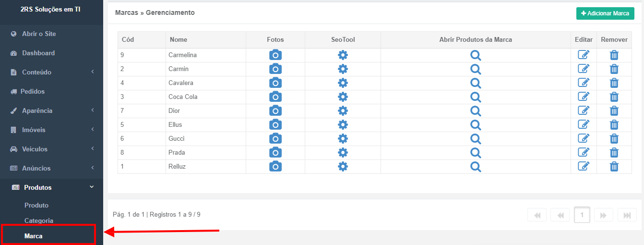Select Produto submenu item
Screen dimensions: 644x245
click(36, 205)
